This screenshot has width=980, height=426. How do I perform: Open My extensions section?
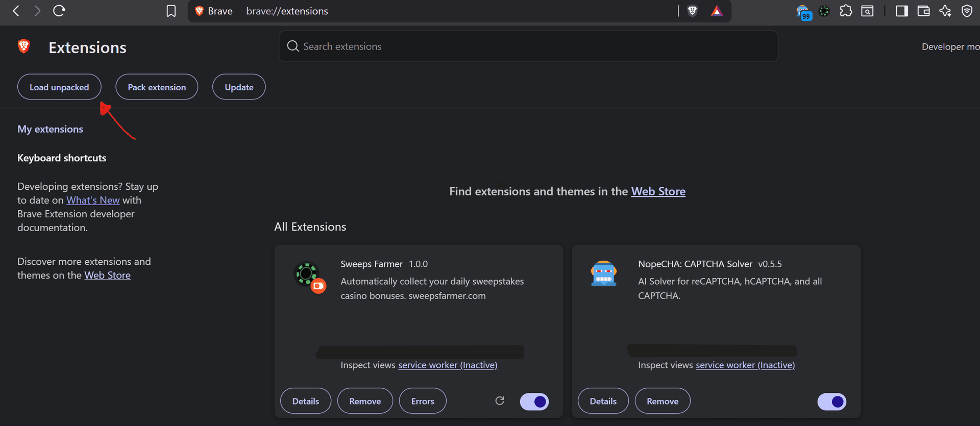tap(50, 129)
